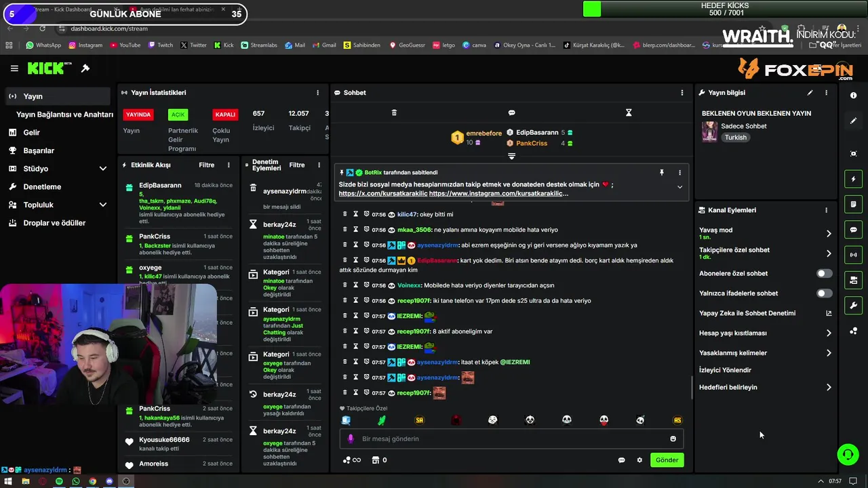
Task: Open Chrome from the taskbar
Action: pyautogui.click(x=92, y=481)
